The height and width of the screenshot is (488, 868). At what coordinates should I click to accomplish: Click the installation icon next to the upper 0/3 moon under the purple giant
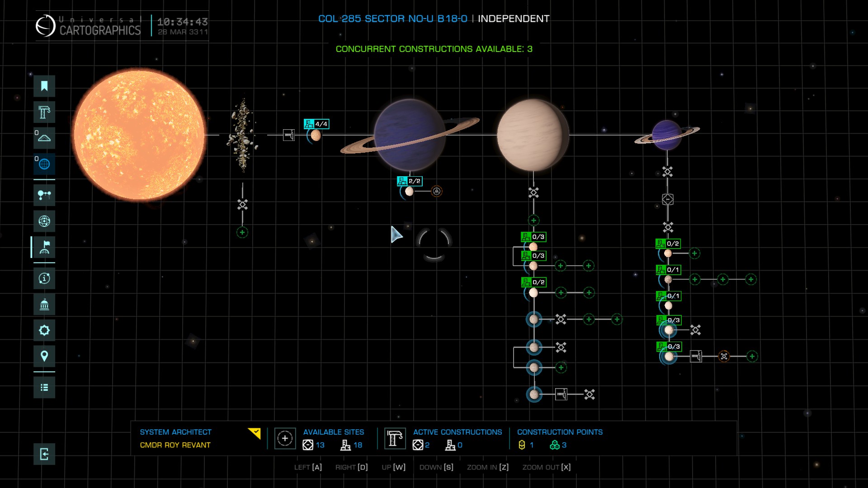pos(696,330)
